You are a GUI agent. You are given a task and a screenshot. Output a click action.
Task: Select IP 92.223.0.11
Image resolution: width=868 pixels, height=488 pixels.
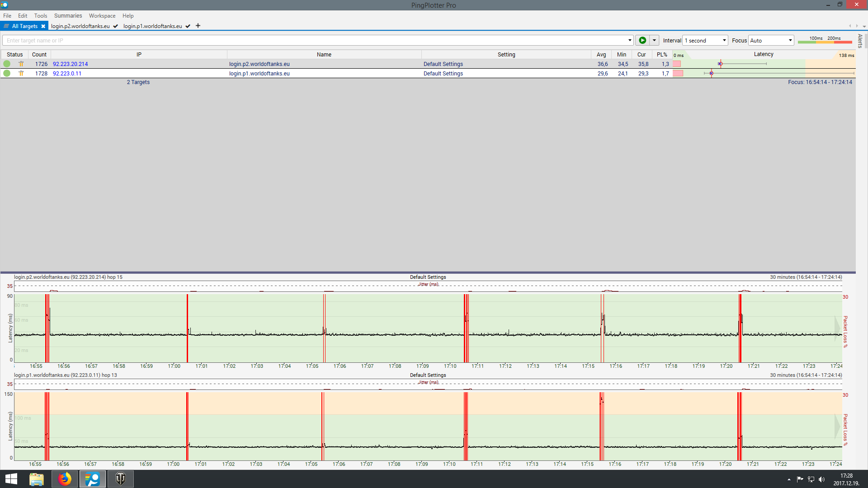67,74
